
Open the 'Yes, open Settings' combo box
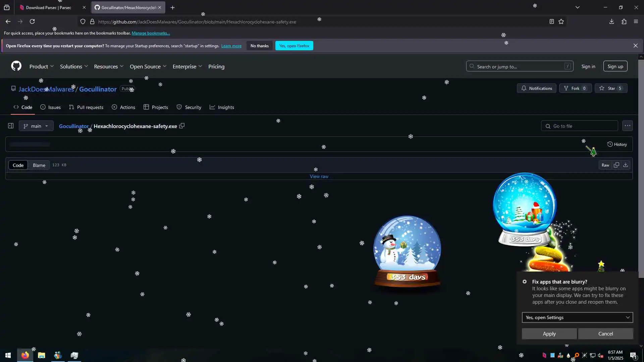point(577,317)
